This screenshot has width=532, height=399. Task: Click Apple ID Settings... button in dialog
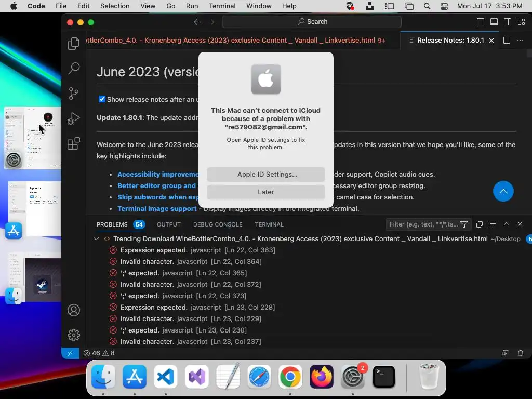[265, 175]
